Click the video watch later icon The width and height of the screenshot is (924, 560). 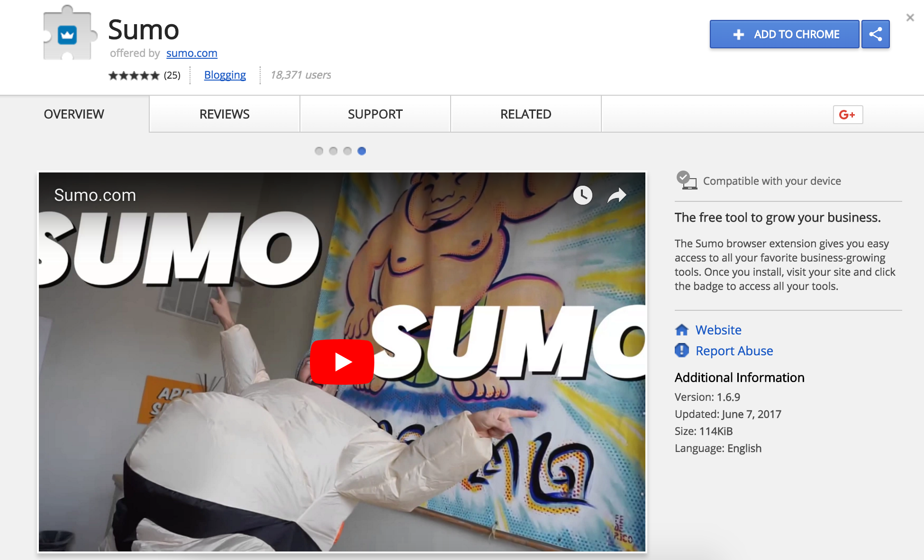pyautogui.click(x=583, y=194)
